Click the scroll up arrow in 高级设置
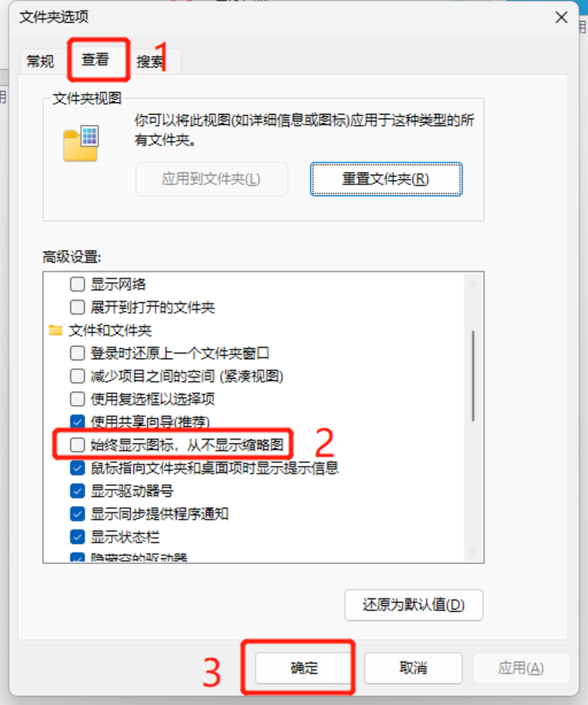 point(473,284)
